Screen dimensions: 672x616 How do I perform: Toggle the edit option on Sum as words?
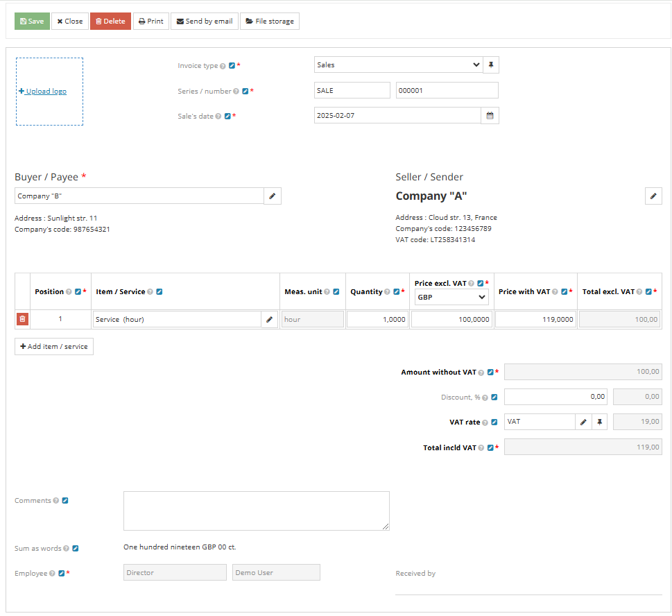coord(74,548)
